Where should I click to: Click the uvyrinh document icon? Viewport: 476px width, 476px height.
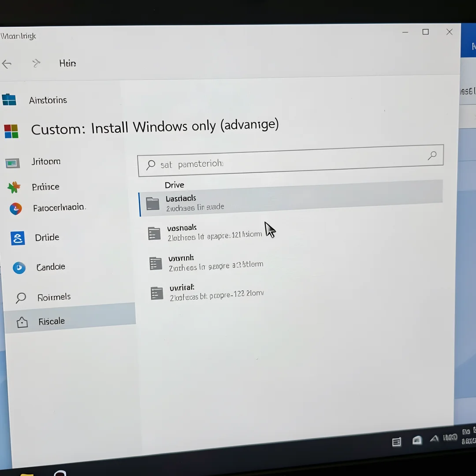coord(156,264)
